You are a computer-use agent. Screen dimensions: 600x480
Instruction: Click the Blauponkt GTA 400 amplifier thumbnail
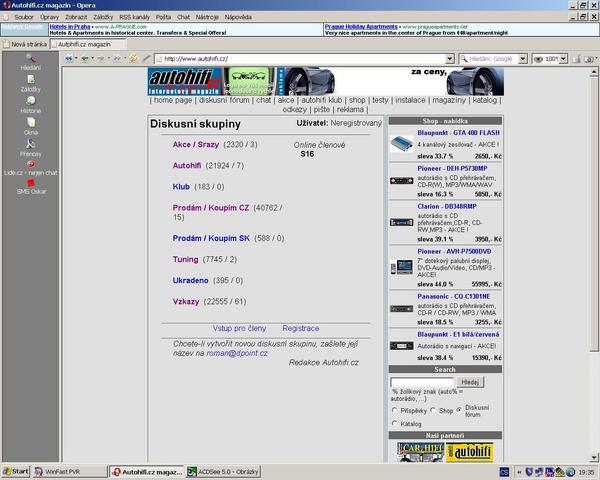[401, 144]
